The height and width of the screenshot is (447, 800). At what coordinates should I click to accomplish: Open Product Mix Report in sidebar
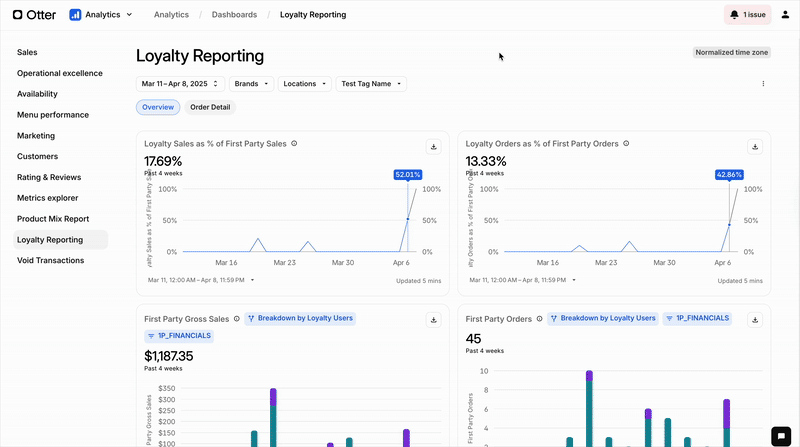(x=53, y=219)
